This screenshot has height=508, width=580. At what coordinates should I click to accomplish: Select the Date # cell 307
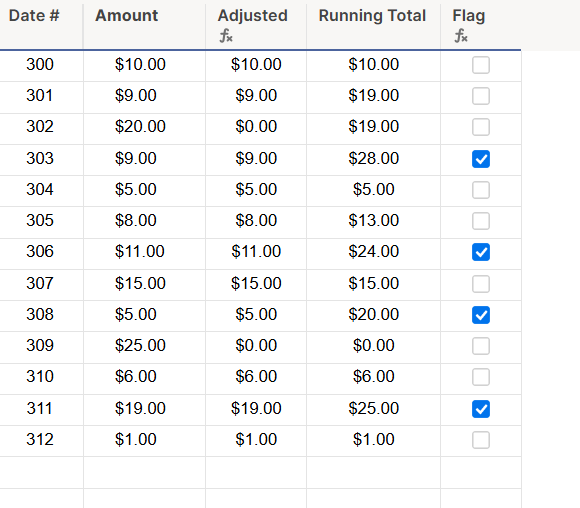[41, 283]
